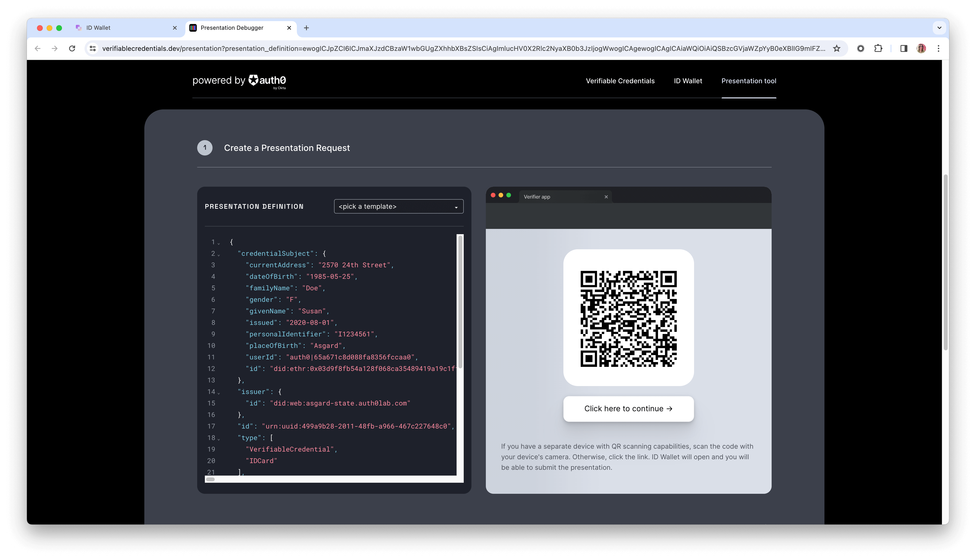
Task: Open a new tab with the plus button
Action: (x=306, y=28)
